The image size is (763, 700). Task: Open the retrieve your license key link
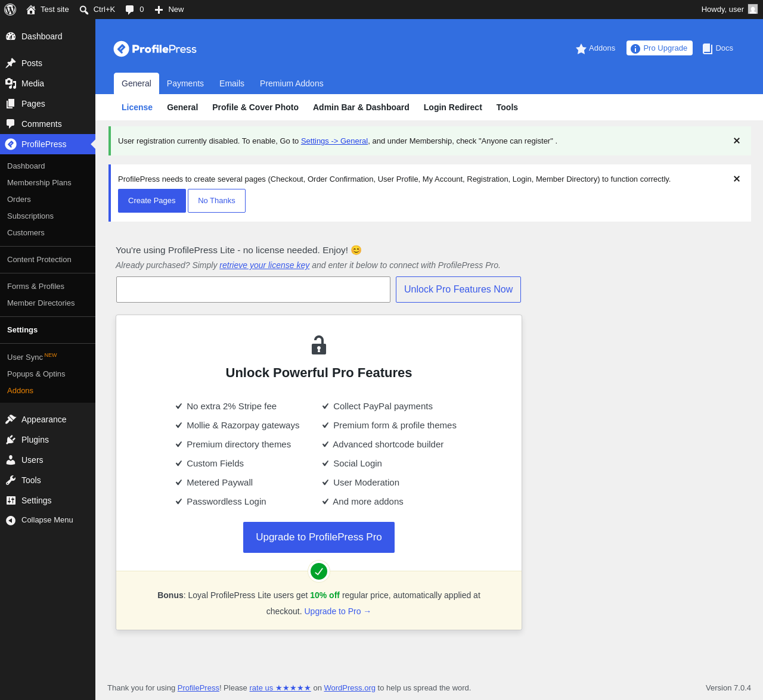click(x=265, y=265)
